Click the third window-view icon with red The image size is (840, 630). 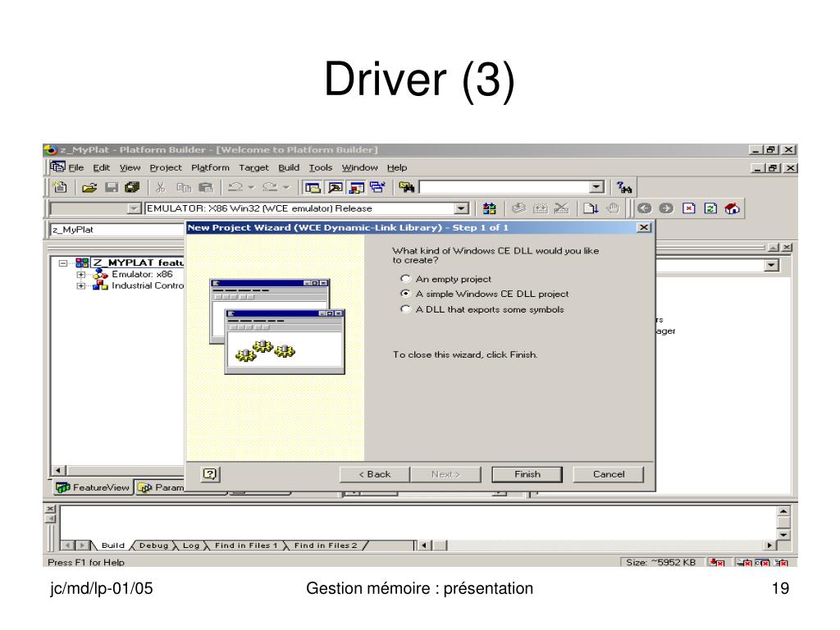[357, 187]
